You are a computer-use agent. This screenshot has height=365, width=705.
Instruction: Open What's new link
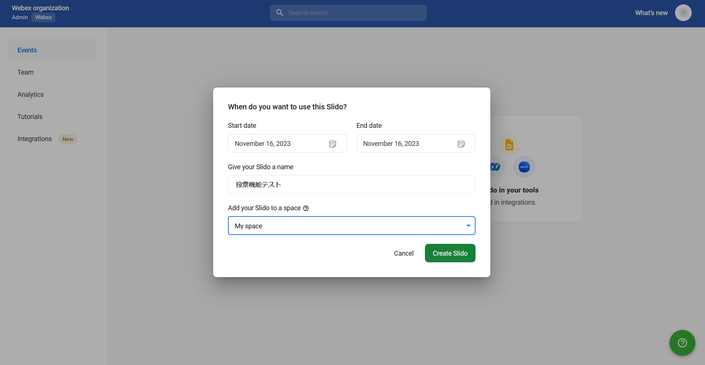[x=651, y=13]
